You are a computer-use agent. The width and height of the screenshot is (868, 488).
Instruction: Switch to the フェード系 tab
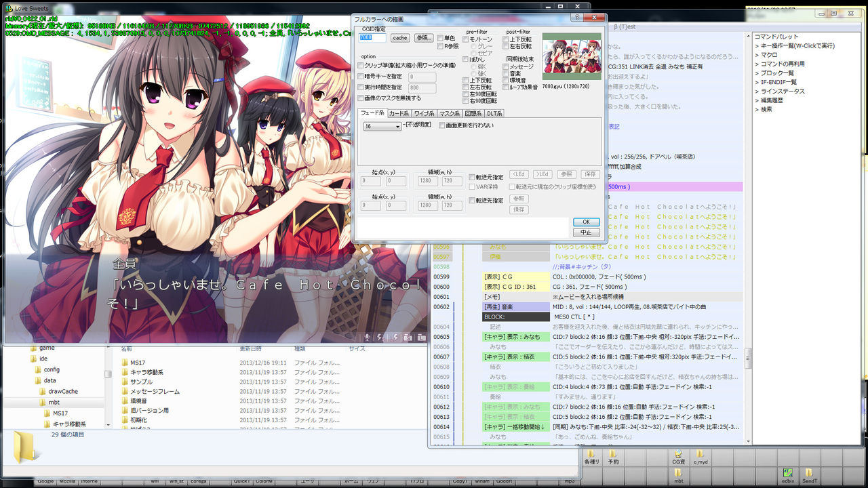pyautogui.click(x=373, y=113)
